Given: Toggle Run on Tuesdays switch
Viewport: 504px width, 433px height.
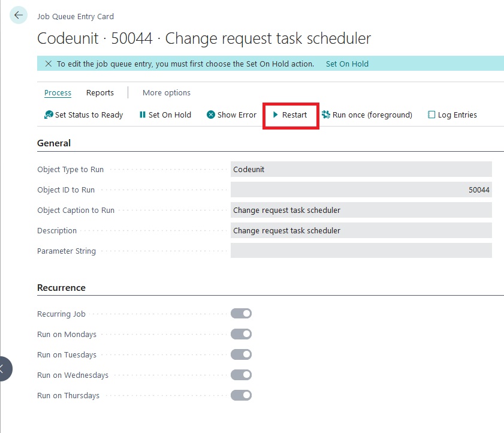Looking at the screenshot, I should point(241,354).
